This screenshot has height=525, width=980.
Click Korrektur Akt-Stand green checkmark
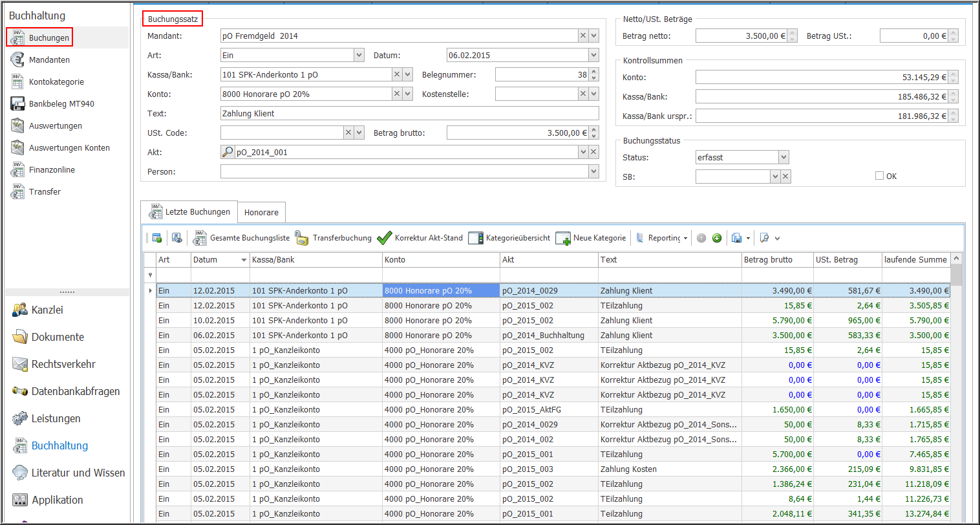click(385, 238)
